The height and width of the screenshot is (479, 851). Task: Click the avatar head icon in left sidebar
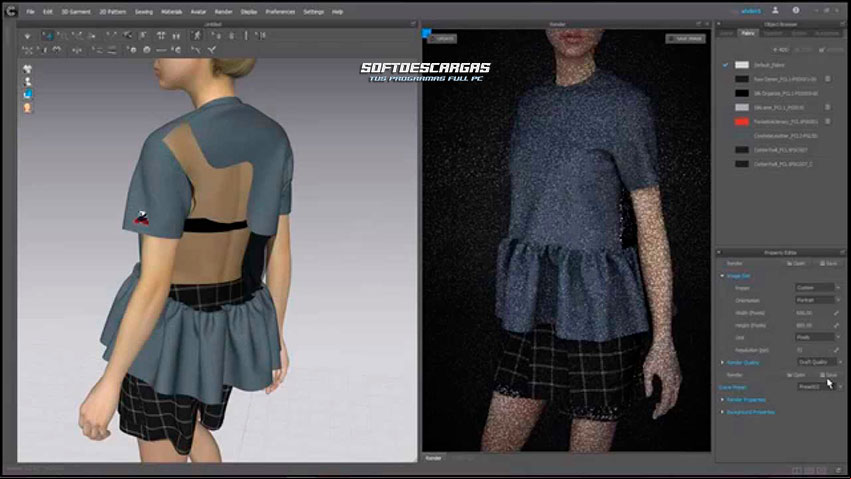point(27,107)
